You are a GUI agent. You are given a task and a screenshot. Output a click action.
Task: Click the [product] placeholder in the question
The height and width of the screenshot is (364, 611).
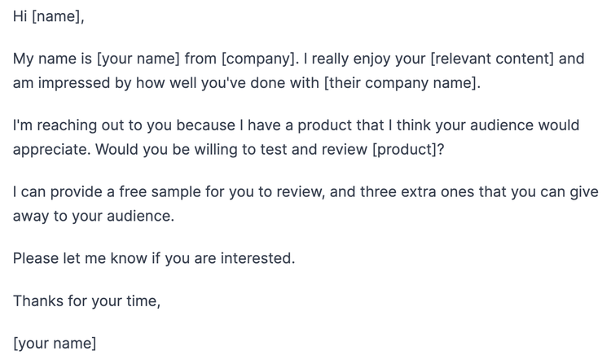(405, 150)
